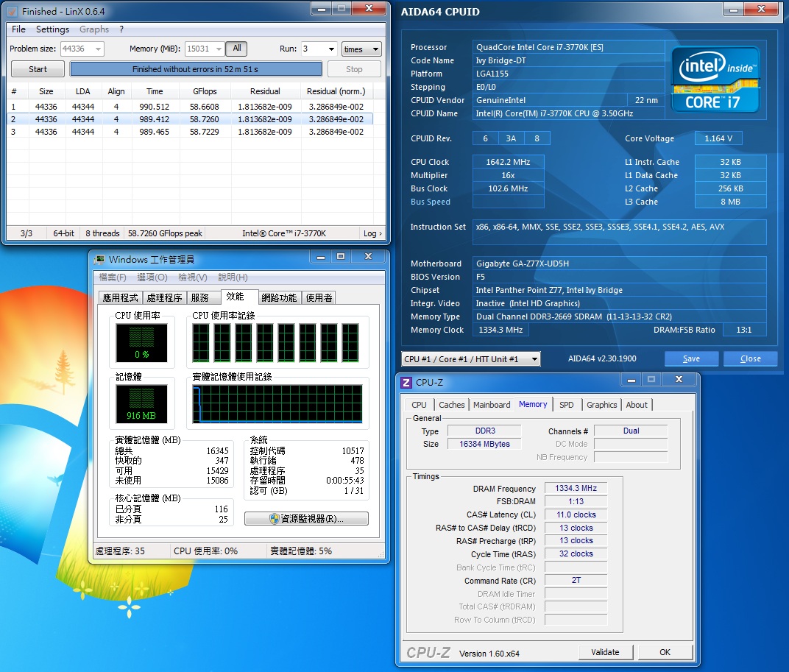
Task: Click the Task Manager title bar icon
Action: pyautogui.click(x=99, y=259)
